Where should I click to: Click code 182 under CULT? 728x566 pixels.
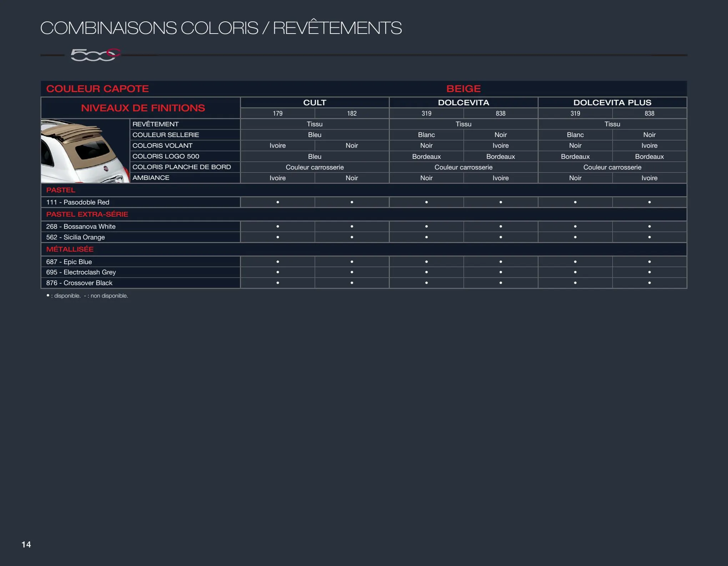click(x=352, y=113)
